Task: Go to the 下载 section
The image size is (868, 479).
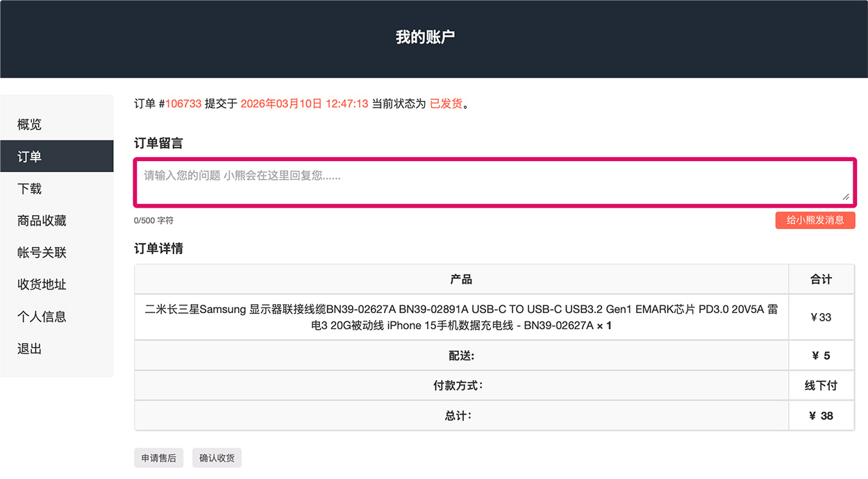Action: (29, 189)
